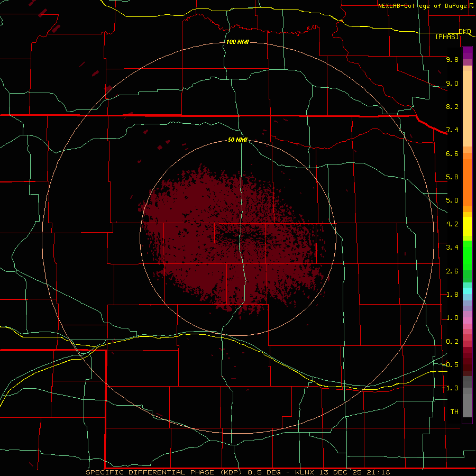Click the NEXLAB-College of DuPage title text
The height and width of the screenshot is (476, 476).
pos(423,6)
